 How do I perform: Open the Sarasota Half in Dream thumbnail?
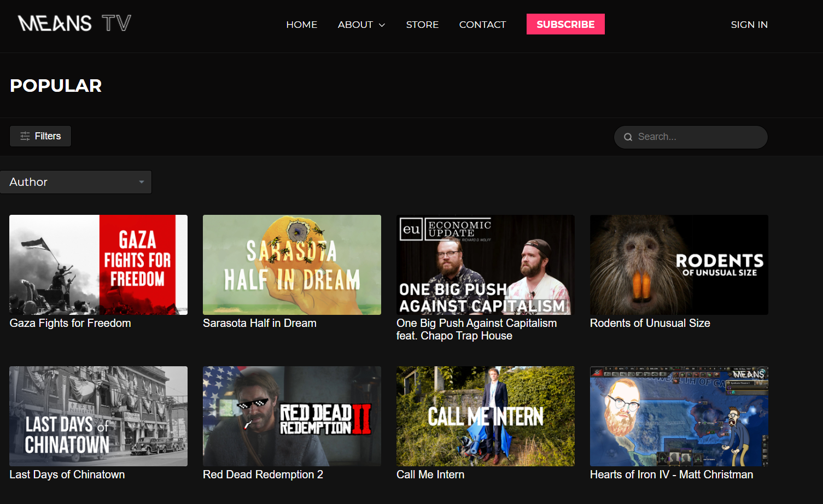pos(292,265)
